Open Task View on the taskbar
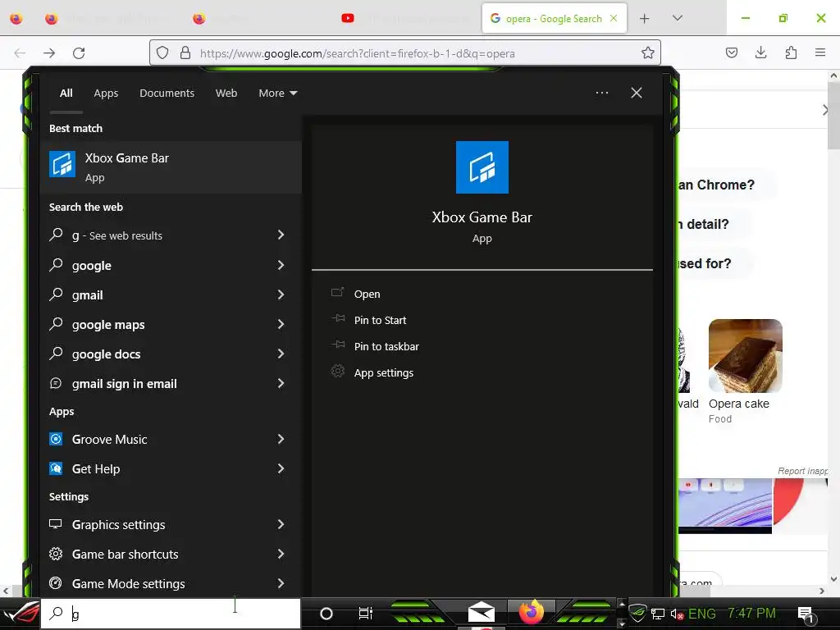This screenshot has height=630, width=840. 365,614
